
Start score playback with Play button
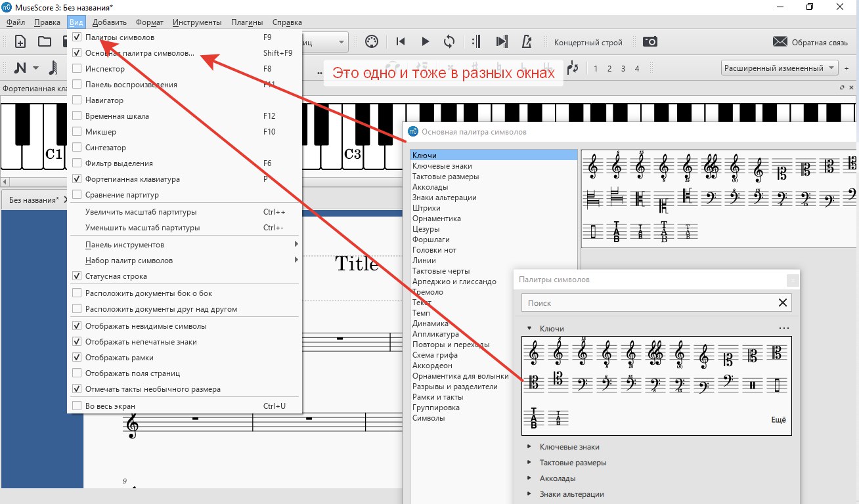pyautogui.click(x=426, y=41)
